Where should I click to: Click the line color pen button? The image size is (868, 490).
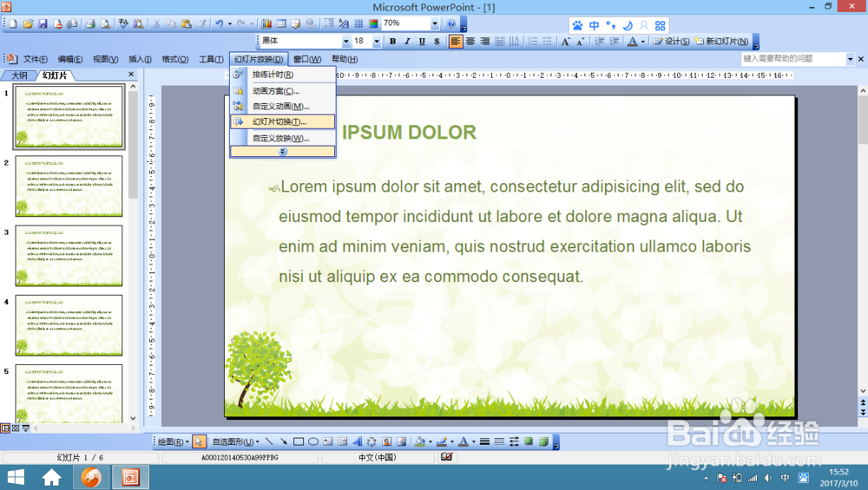pyautogui.click(x=441, y=441)
